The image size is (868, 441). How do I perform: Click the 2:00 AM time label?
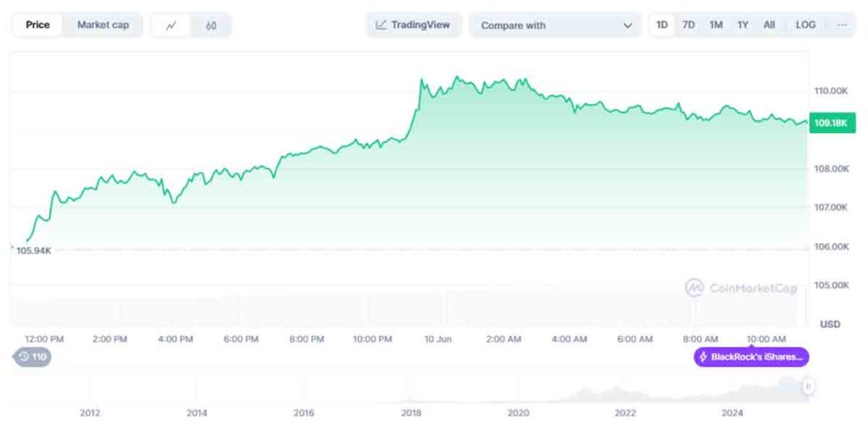[504, 339]
